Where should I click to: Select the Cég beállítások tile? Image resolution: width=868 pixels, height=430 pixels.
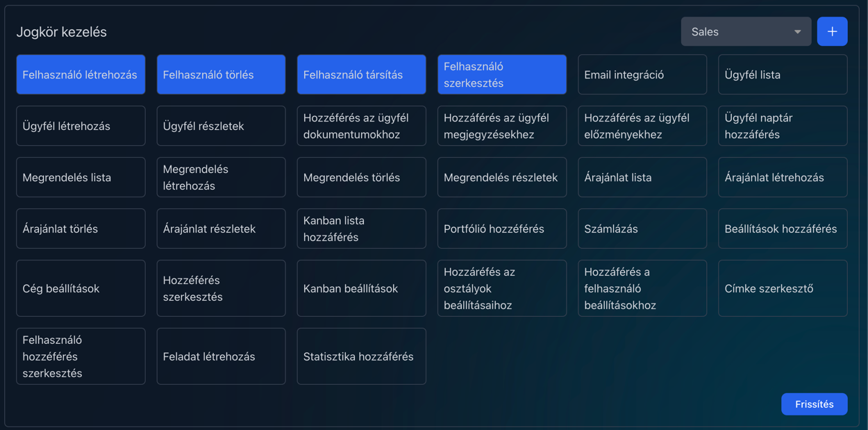click(x=81, y=288)
